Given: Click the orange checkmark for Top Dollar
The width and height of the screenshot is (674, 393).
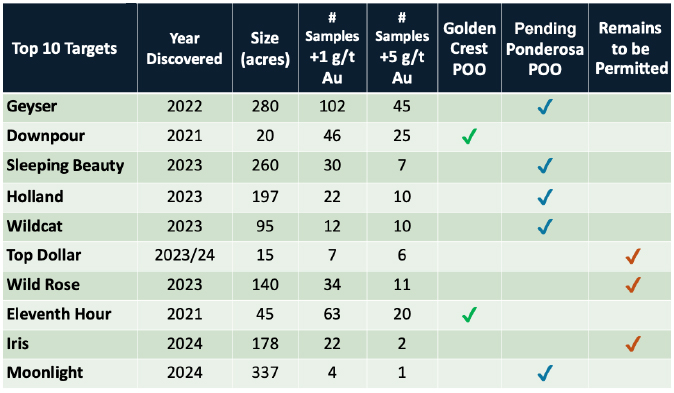Looking at the screenshot, I should [x=633, y=256].
